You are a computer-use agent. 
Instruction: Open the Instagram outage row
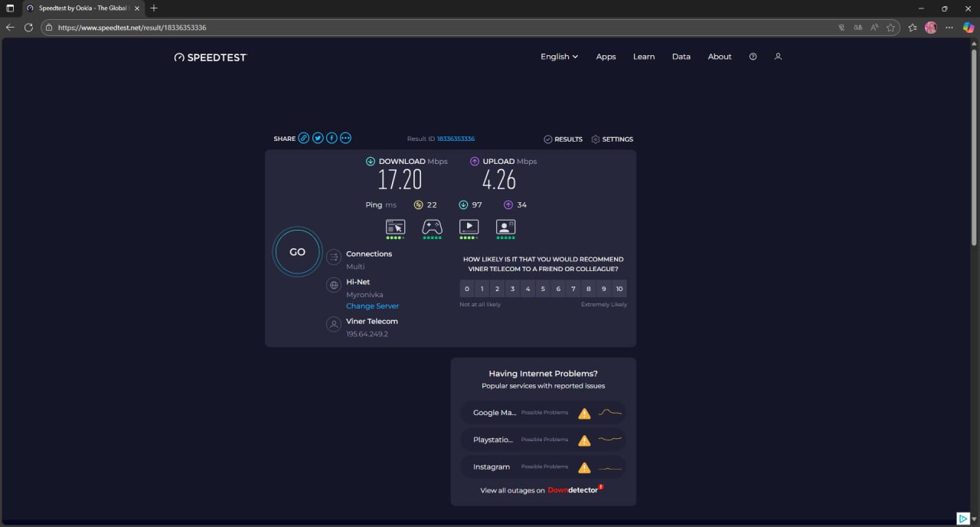(544, 466)
